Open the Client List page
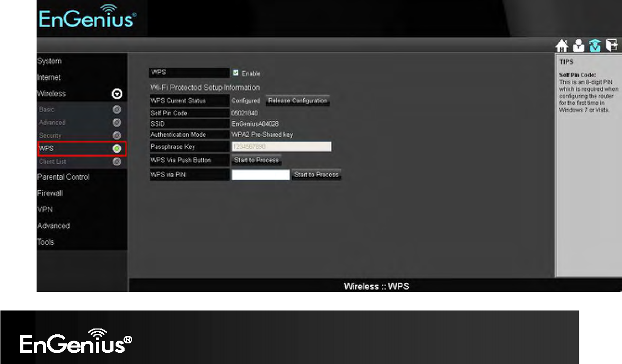 tap(52, 162)
